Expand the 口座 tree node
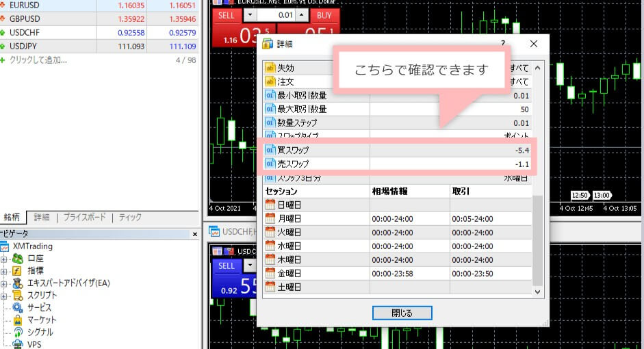 pyautogui.click(x=3, y=259)
